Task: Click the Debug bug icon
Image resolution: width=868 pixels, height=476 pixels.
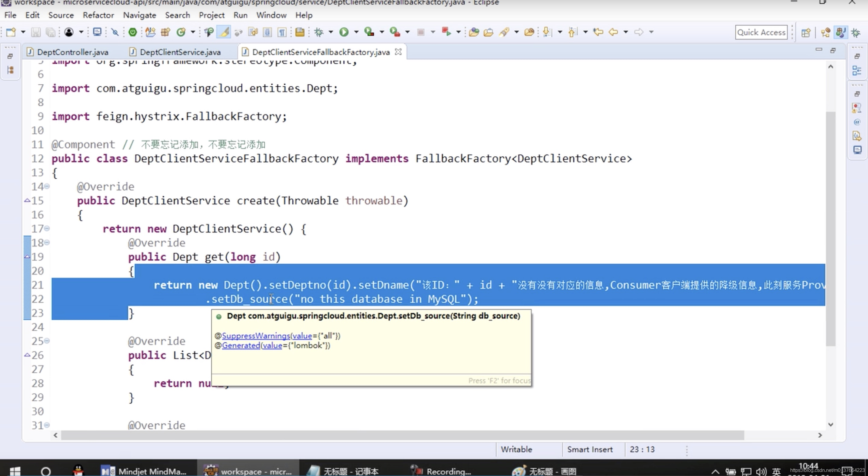Action: (319, 32)
